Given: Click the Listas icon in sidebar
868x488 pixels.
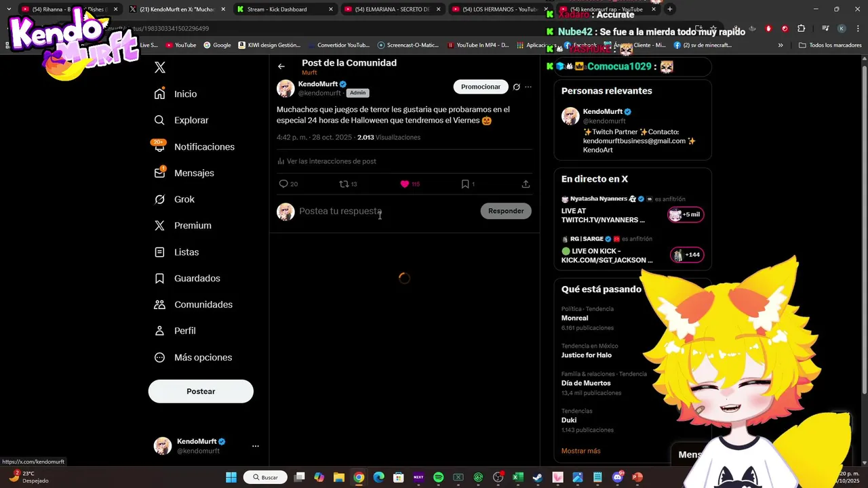Looking at the screenshot, I should pyautogui.click(x=159, y=252).
